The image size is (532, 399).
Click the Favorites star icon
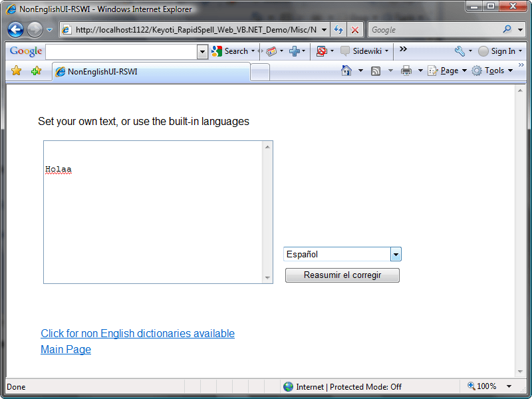click(x=16, y=70)
